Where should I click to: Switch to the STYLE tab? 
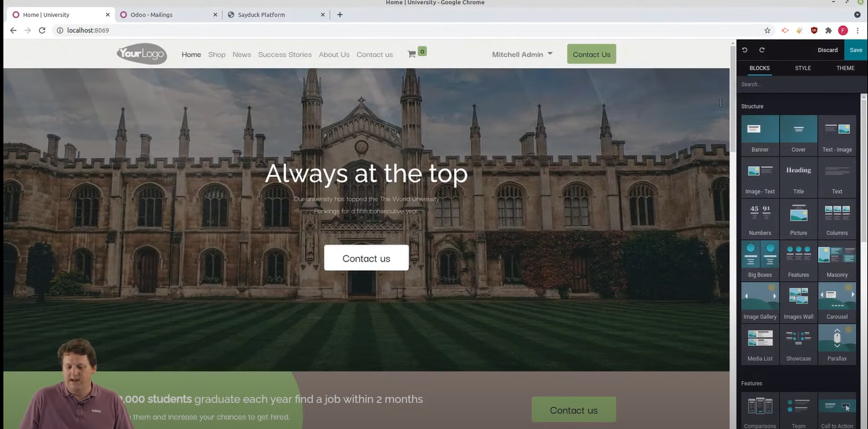[x=803, y=68]
